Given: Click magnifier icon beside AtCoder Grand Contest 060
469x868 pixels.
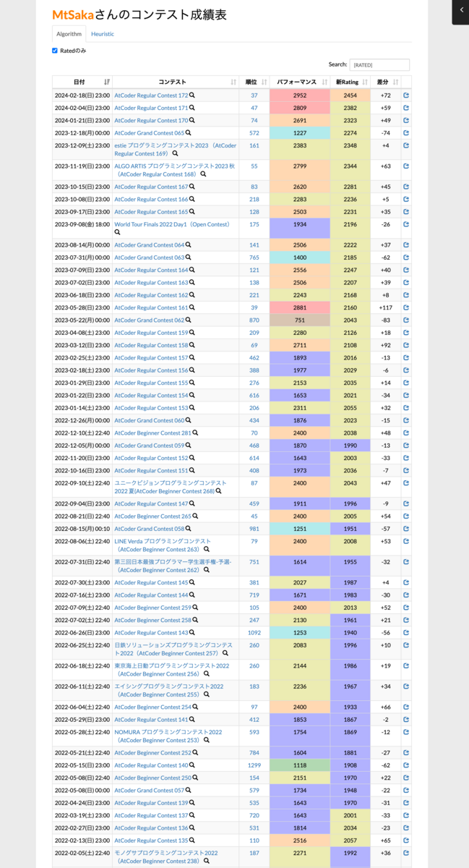Looking at the screenshot, I should [x=189, y=420].
